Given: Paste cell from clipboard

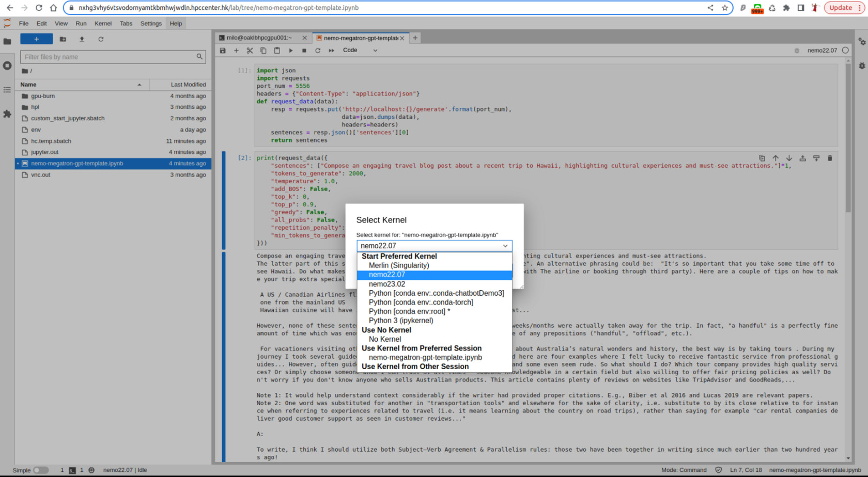Looking at the screenshot, I should click(x=277, y=51).
